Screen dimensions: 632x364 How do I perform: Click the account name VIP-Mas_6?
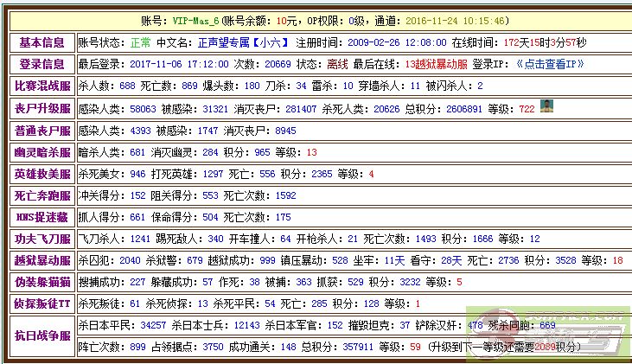tap(196, 21)
